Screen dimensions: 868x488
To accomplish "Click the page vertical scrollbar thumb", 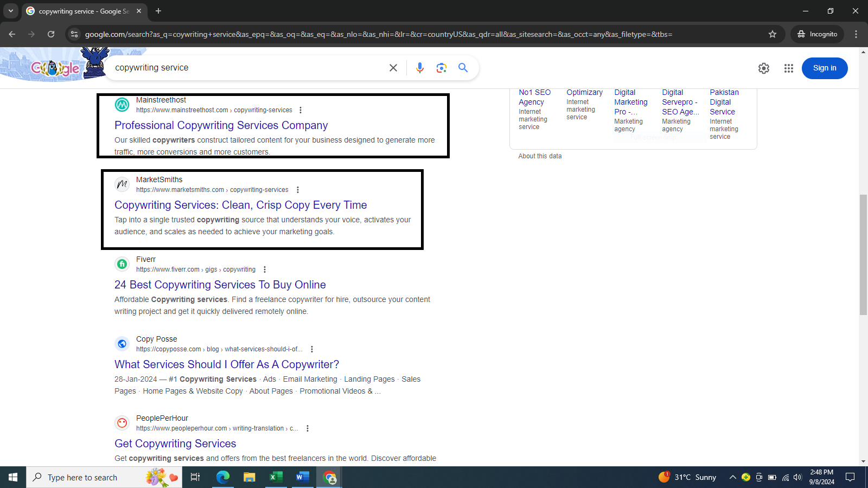I will tap(863, 255).
